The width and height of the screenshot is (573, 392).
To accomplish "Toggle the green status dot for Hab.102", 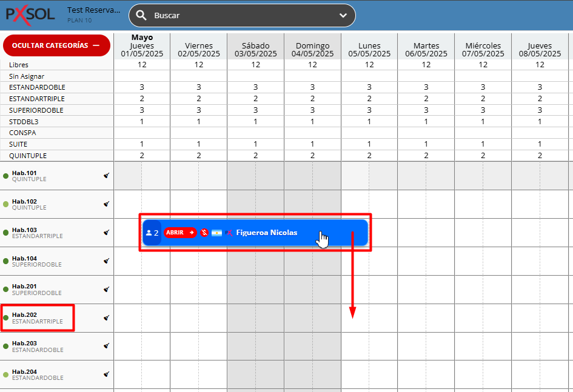I will point(6,205).
